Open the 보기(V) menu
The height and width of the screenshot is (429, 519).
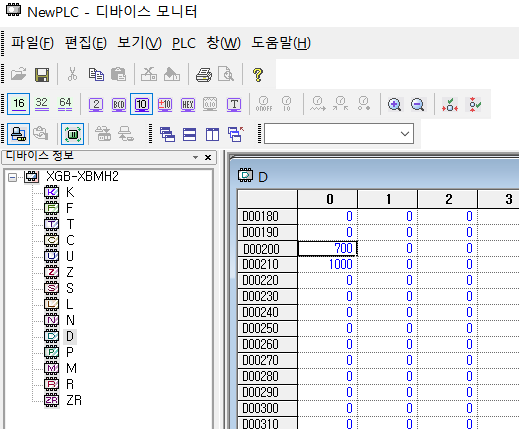pos(139,43)
